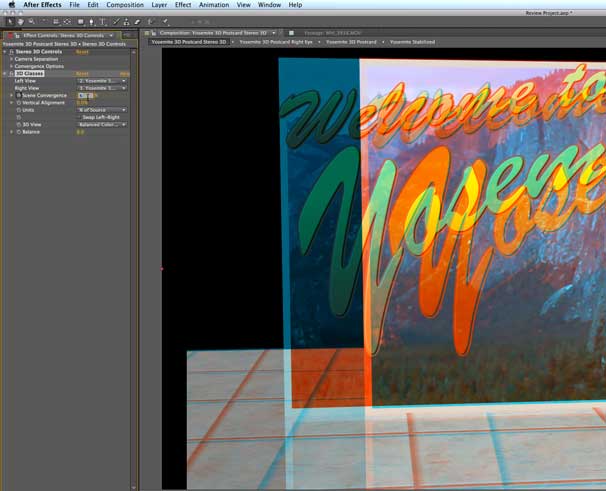Open the Apple menu
Viewport: 606px width, 491px height.
point(12,5)
